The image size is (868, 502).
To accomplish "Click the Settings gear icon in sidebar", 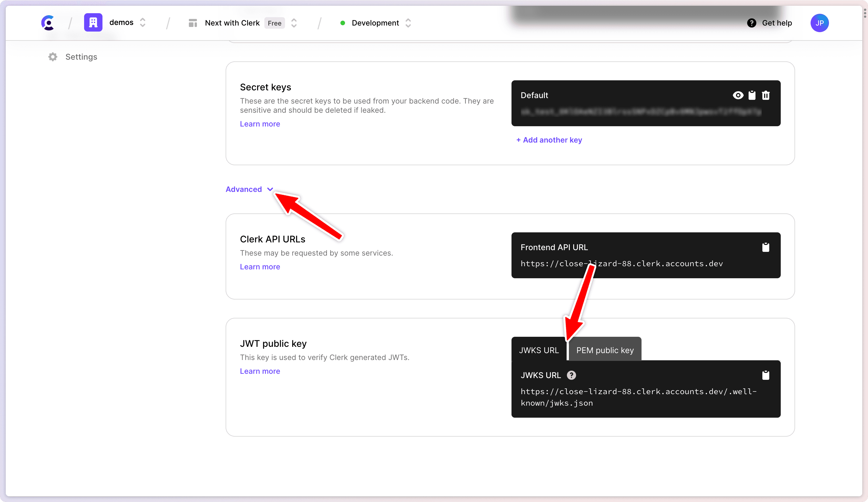I will tap(53, 57).
